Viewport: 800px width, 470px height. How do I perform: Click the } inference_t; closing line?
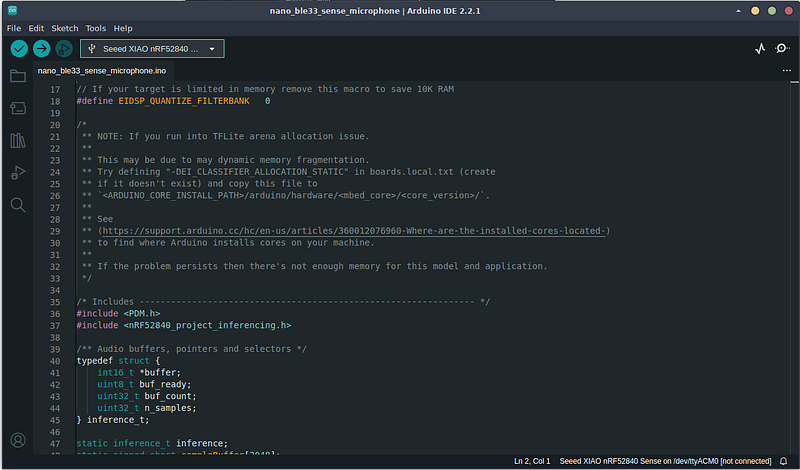pyautogui.click(x=113, y=419)
